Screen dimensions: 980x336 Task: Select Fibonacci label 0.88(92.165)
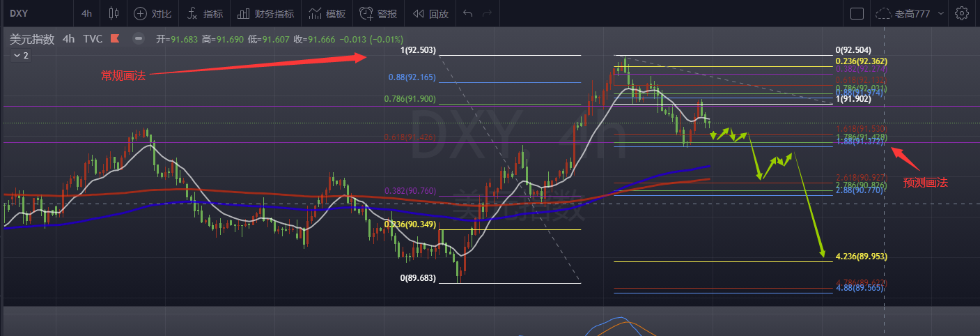[411, 78]
